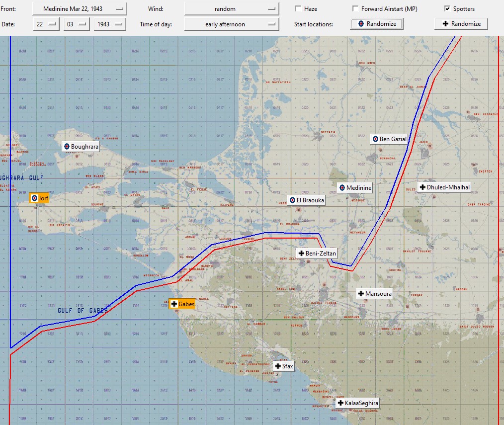
Task: Choose the KalaaSeghira airfield marker
Action: coord(358,403)
